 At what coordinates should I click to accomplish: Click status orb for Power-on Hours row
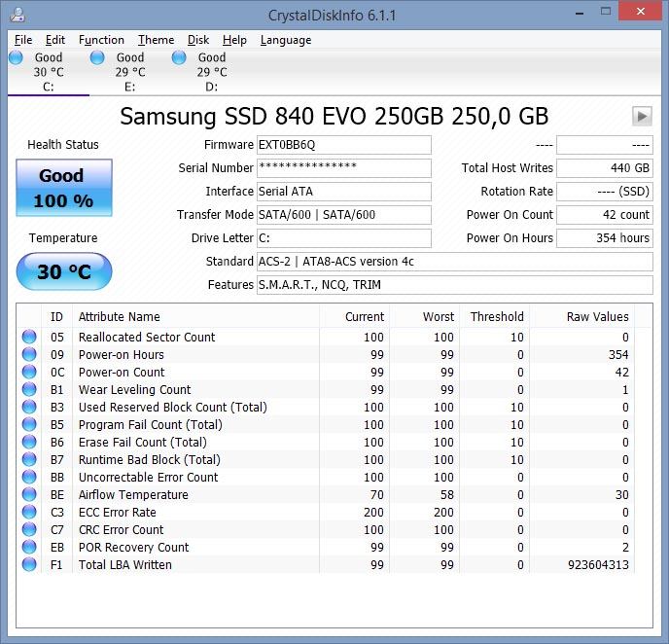(x=29, y=354)
